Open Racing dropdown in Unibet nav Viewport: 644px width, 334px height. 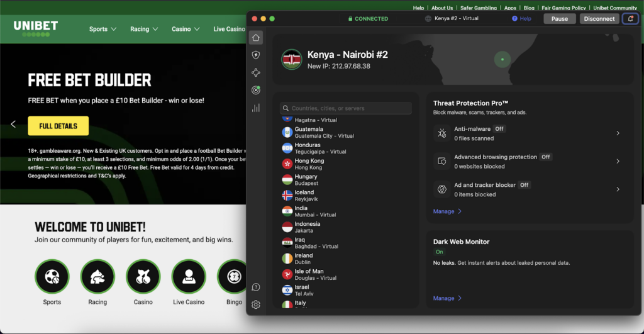coord(144,29)
